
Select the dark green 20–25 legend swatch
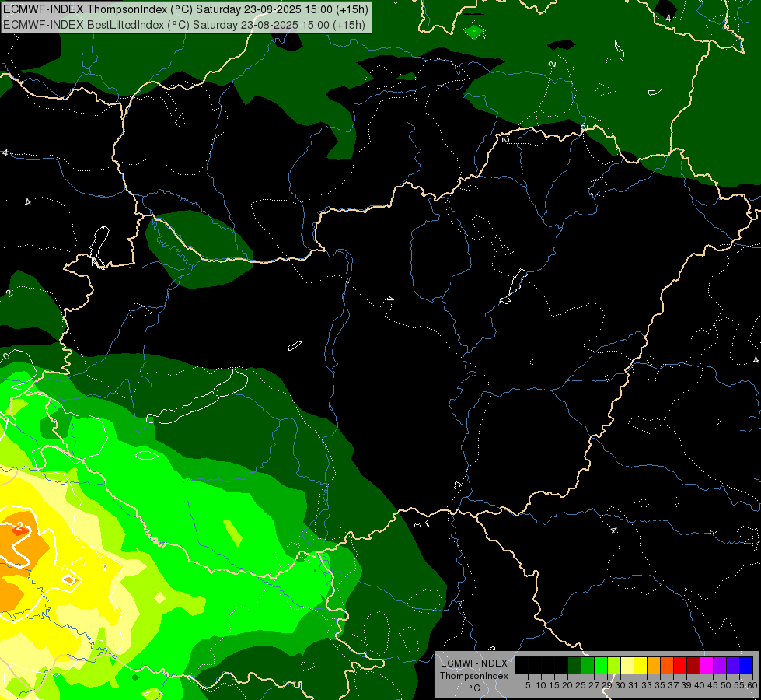574,665
